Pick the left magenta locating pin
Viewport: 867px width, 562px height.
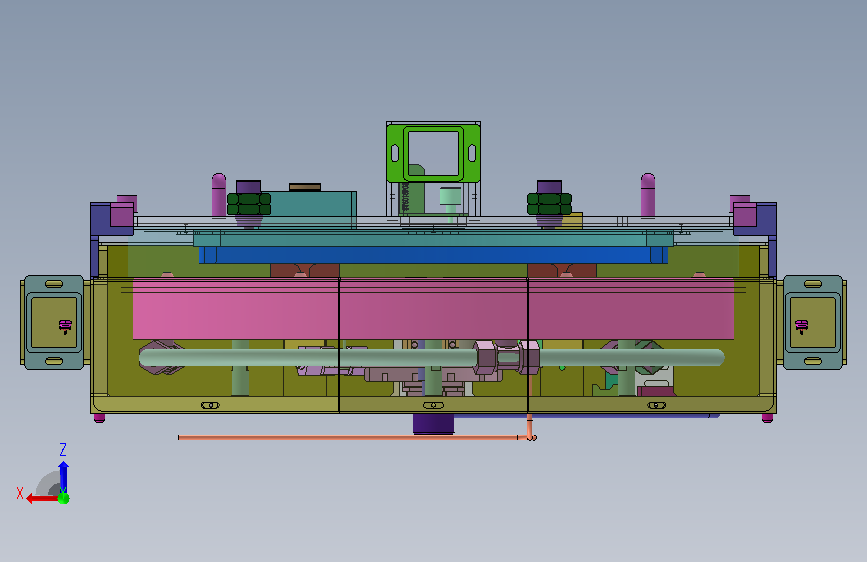tap(219, 195)
